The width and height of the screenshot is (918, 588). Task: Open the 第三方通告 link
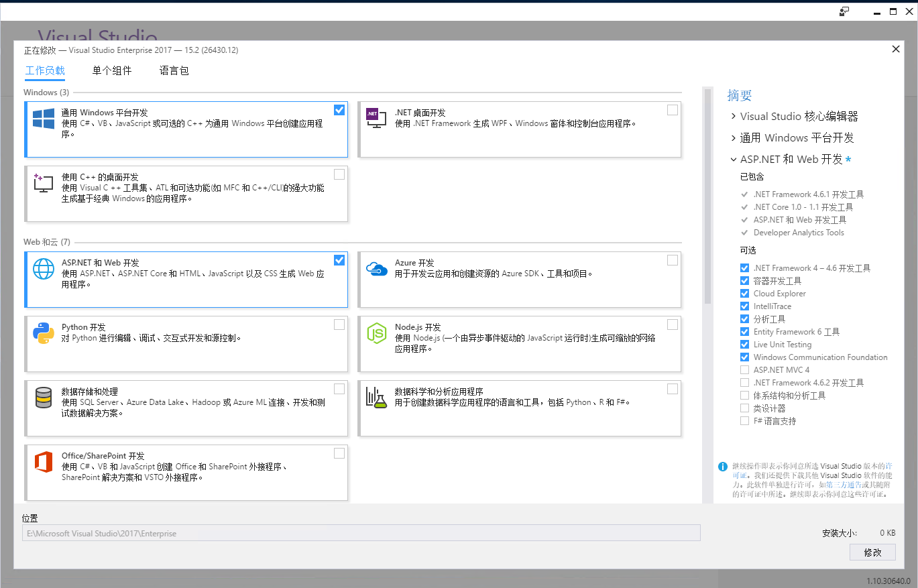click(844, 485)
